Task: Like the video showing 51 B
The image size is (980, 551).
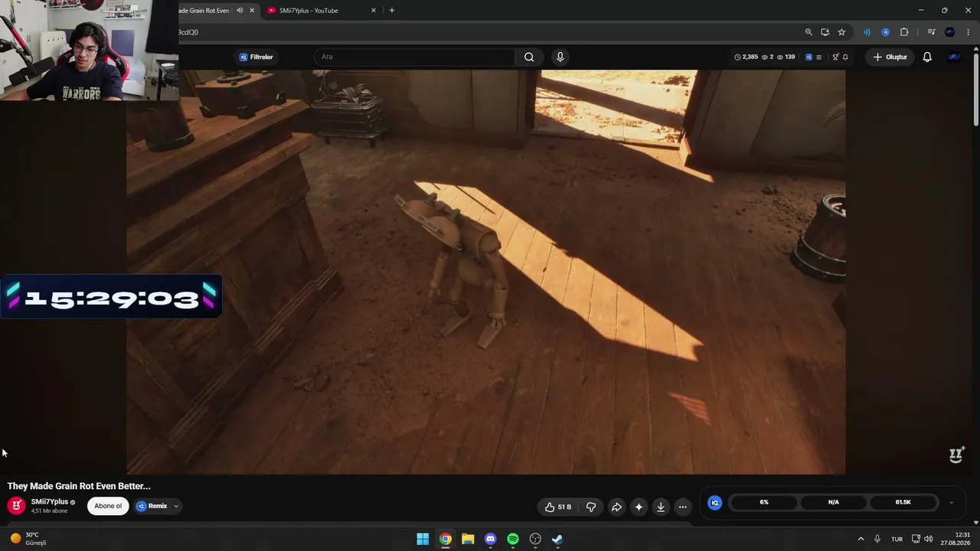Action: (x=558, y=507)
